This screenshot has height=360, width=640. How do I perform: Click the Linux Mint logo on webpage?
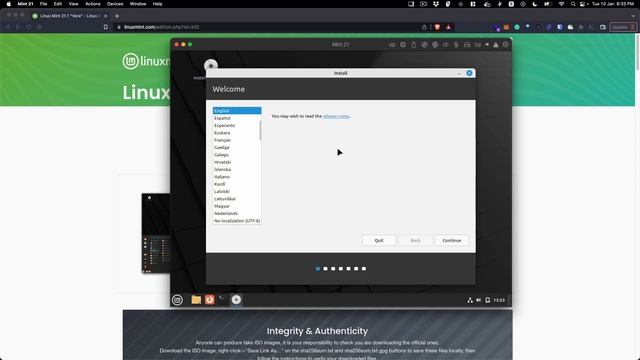pyautogui.click(x=146, y=61)
